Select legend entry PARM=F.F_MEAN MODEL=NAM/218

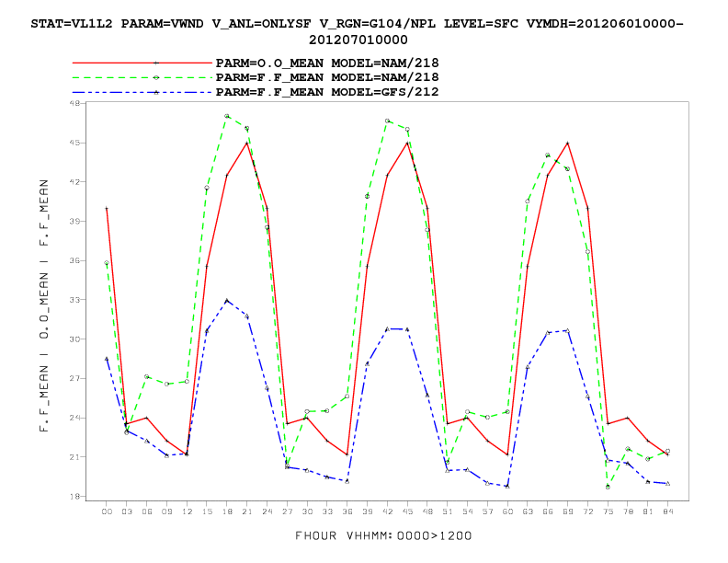327,77
